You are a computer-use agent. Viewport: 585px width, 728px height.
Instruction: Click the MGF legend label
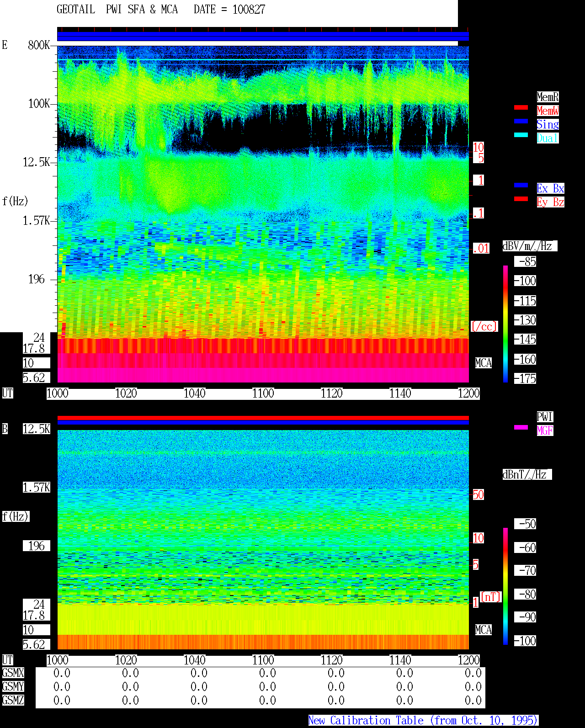pyautogui.click(x=545, y=430)
